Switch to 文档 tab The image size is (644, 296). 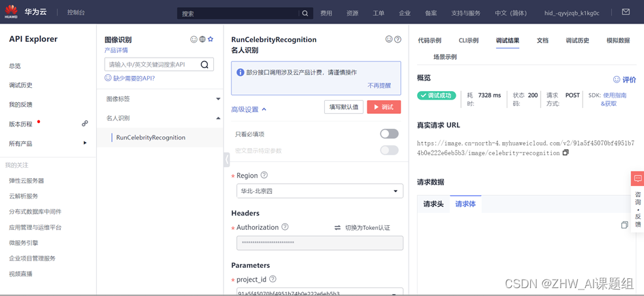click(x=543, y=41)
